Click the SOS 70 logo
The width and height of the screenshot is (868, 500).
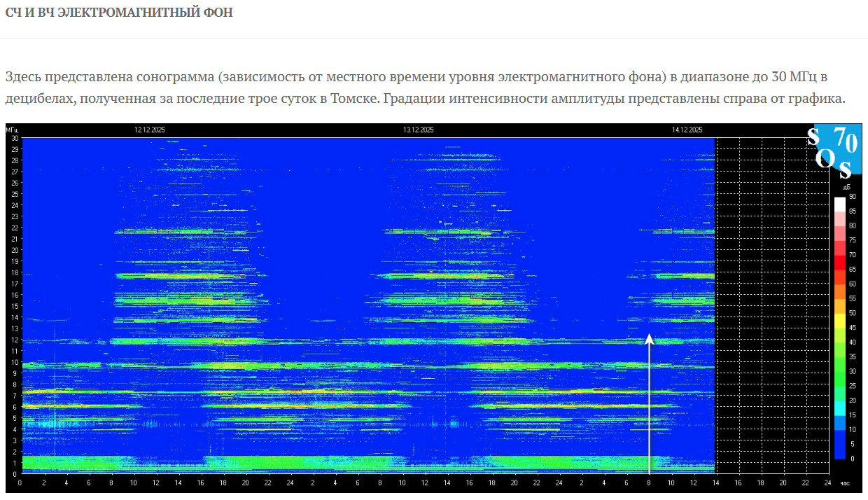[833, 152]
